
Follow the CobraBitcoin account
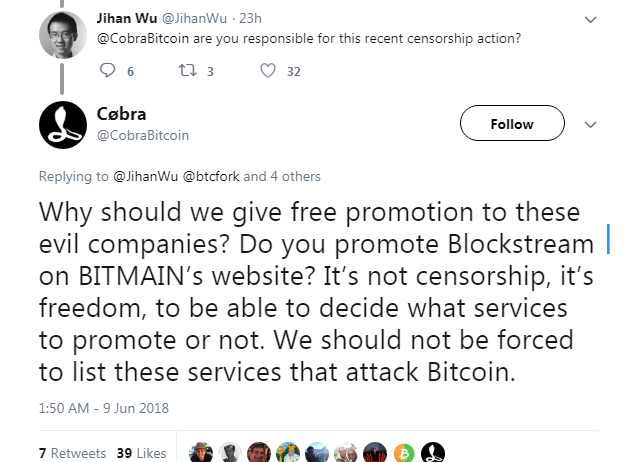[x=512, y=124]
